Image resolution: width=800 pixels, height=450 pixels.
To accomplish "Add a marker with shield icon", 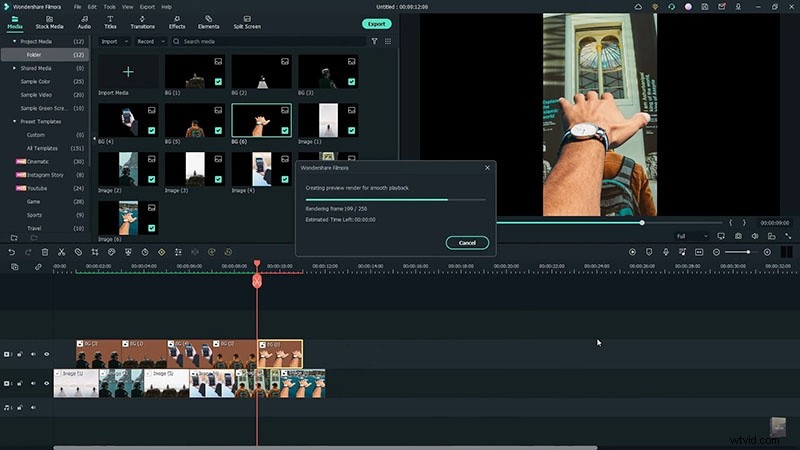I will pos(649,252).
